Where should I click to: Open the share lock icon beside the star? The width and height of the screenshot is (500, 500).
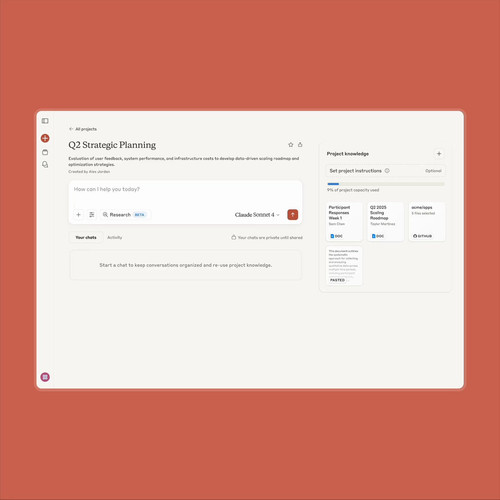coord(300,145)
